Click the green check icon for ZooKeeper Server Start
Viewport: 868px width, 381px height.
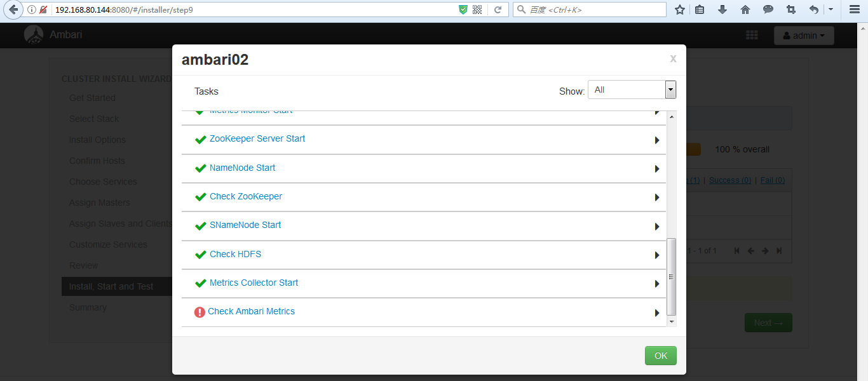pyautogui.click(x=201, y=140)
